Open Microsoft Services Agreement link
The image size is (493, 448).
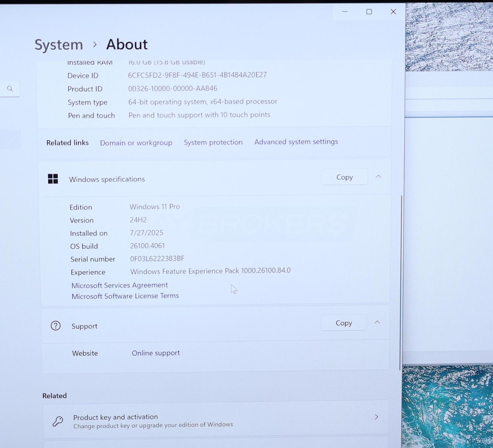point(120,285)
